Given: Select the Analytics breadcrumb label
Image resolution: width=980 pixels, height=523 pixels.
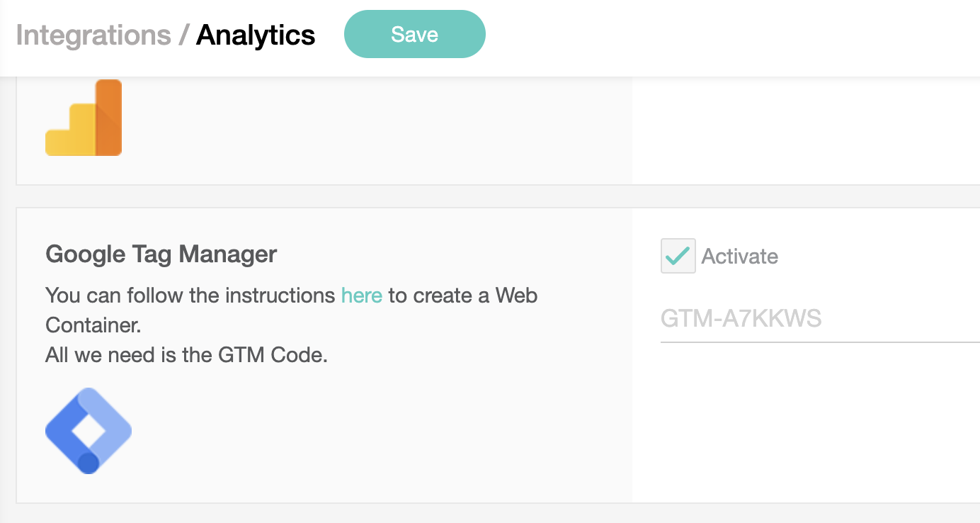Looking at the screenshot, I should tap(256, 34).
